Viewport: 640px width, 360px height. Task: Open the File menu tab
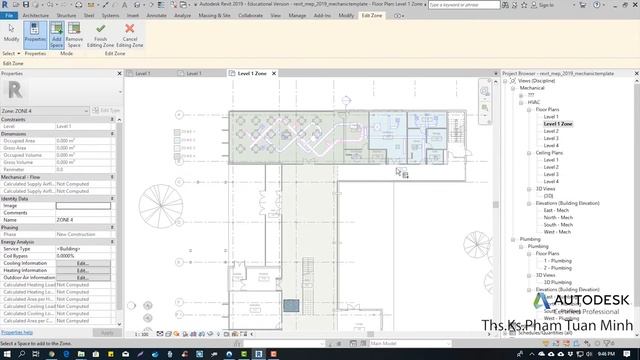pos(9,16)
